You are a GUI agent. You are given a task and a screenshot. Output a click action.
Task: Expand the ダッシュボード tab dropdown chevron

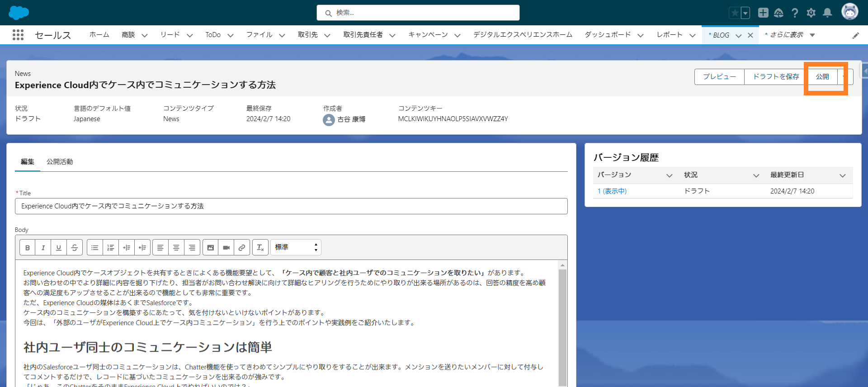click(x=641, y=35)
